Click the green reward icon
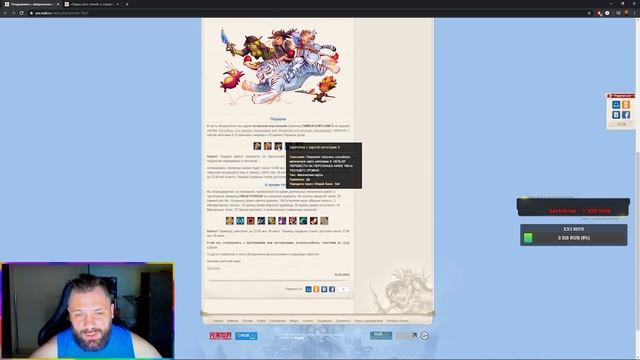The height and width of the screenshot is (360, 640). coord(303,221)
